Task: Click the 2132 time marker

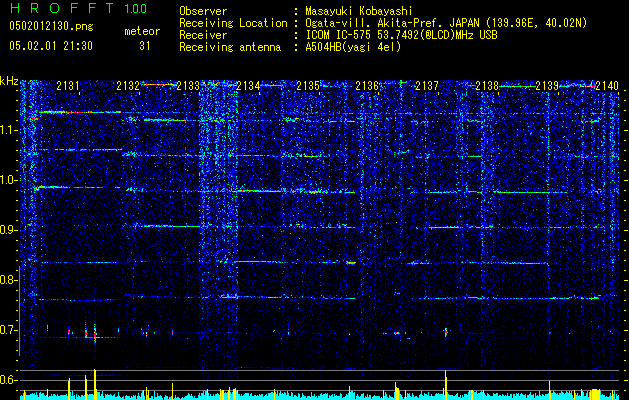Action: pos(128,85)
